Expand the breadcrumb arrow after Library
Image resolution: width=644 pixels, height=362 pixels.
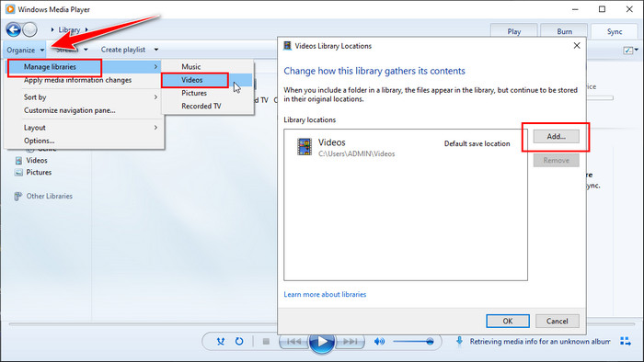(86, 29)
